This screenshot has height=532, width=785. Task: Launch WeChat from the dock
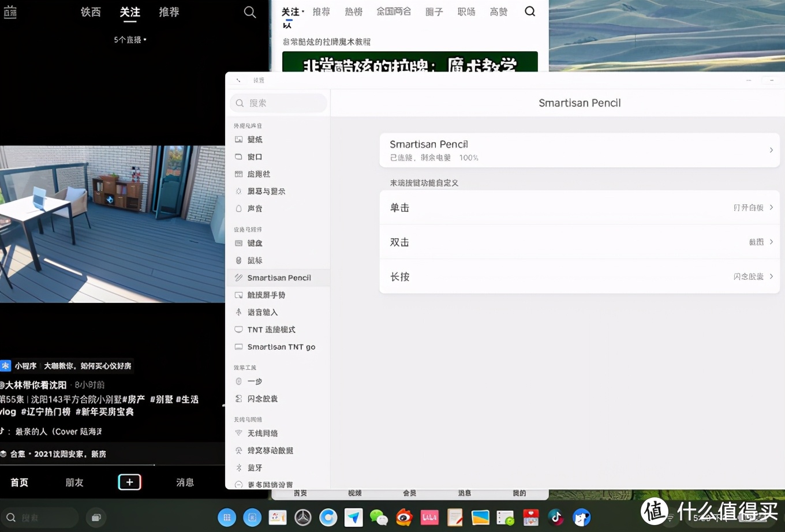point(379,518)
